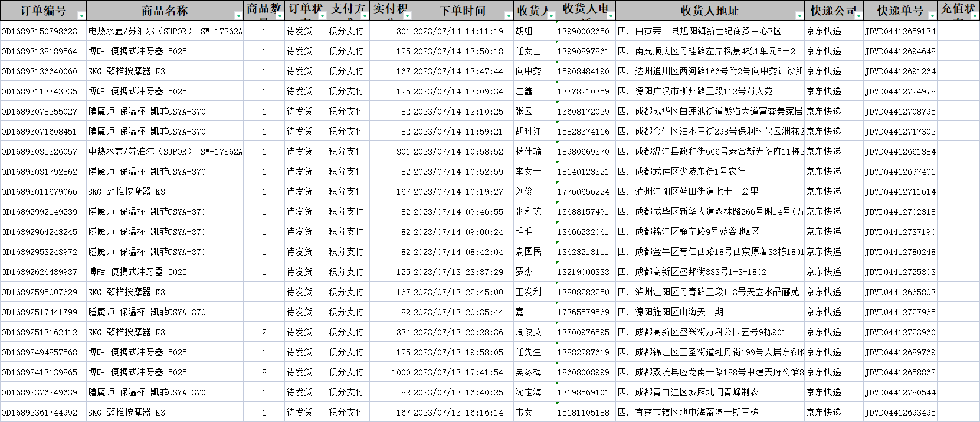Select order number OD16893113743335

[40, 91]
